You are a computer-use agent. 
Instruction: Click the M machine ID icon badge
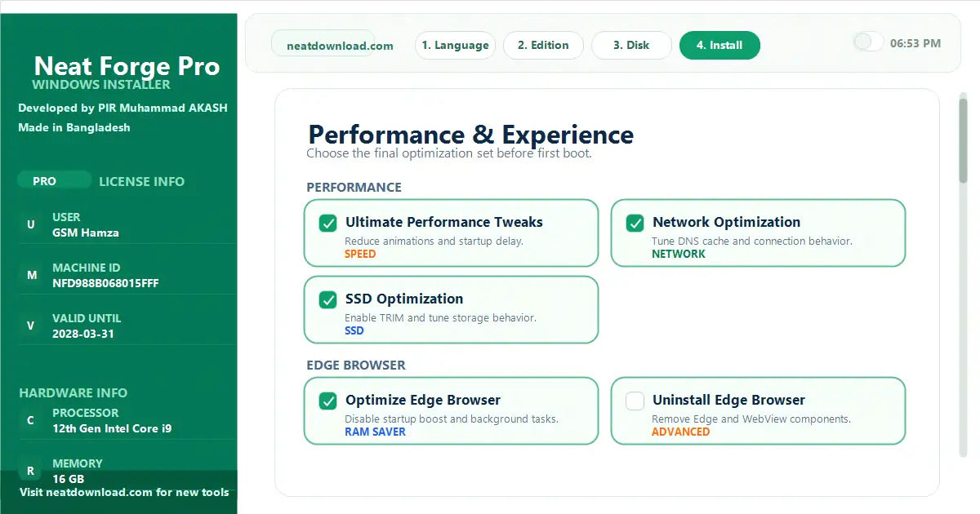coord(31,275)
